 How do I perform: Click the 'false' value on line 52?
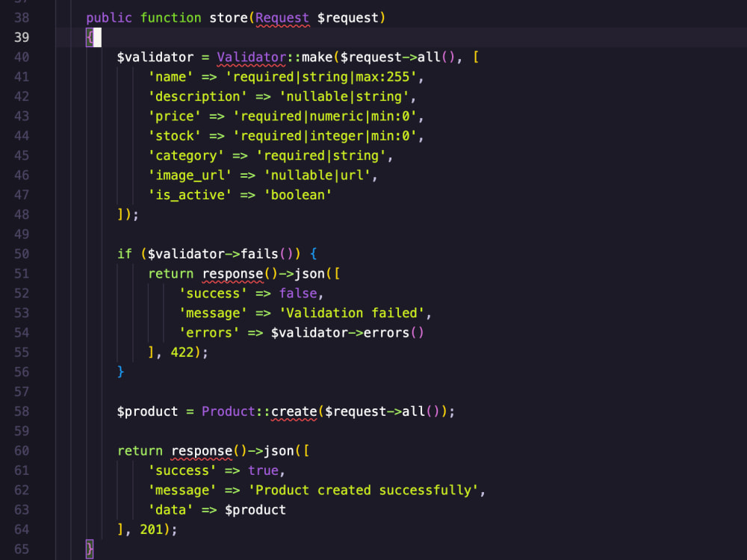(x=298, y=293)
